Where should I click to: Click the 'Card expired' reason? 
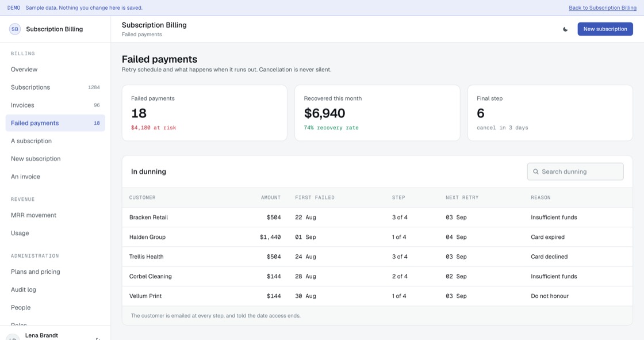click(x=547, y=237)
